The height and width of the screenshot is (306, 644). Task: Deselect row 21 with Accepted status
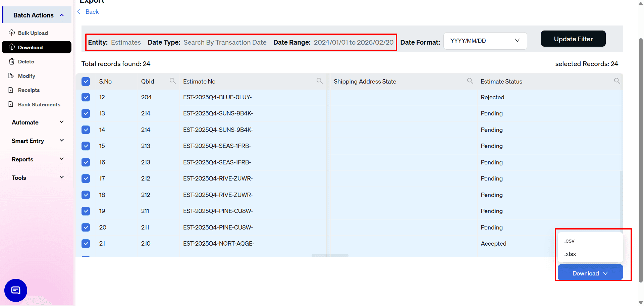86,244
